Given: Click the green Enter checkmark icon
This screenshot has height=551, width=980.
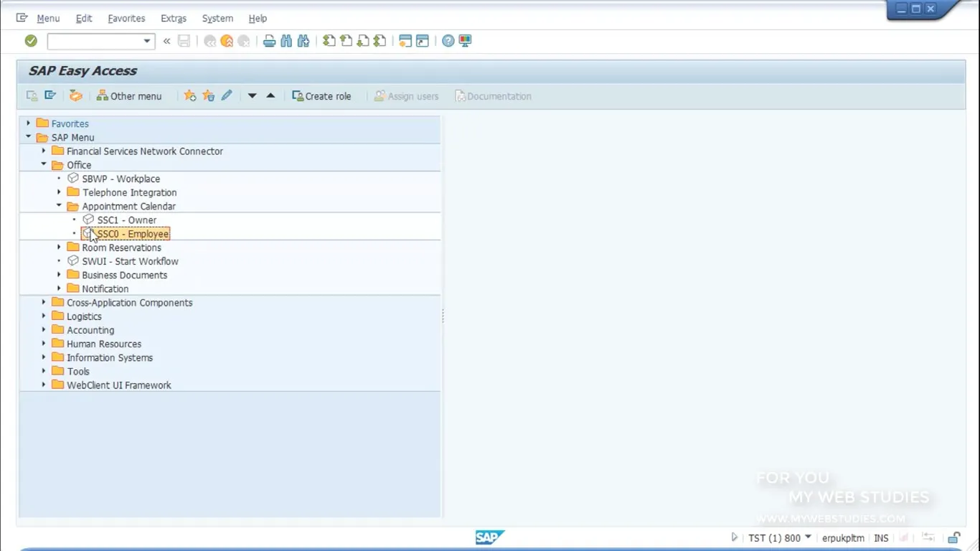Looking at the screenshot, I should tap(31, 41).
